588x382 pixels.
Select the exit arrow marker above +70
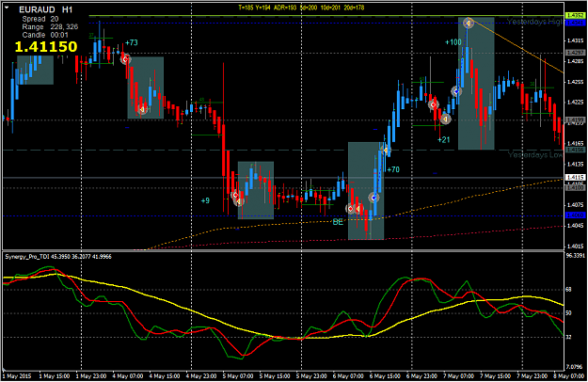tap(385, 151)
